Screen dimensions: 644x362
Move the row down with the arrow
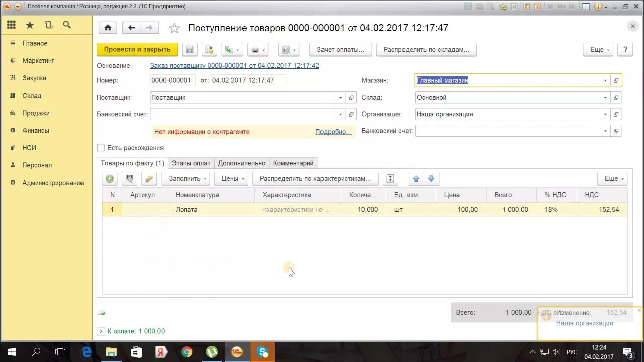click(x=432, y=178)
